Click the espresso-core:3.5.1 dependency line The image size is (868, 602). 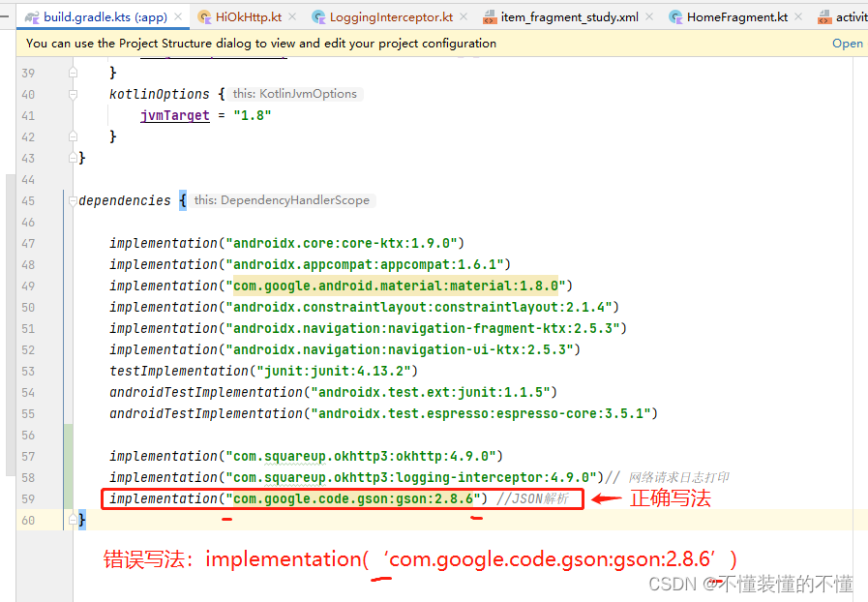point(383,413)
